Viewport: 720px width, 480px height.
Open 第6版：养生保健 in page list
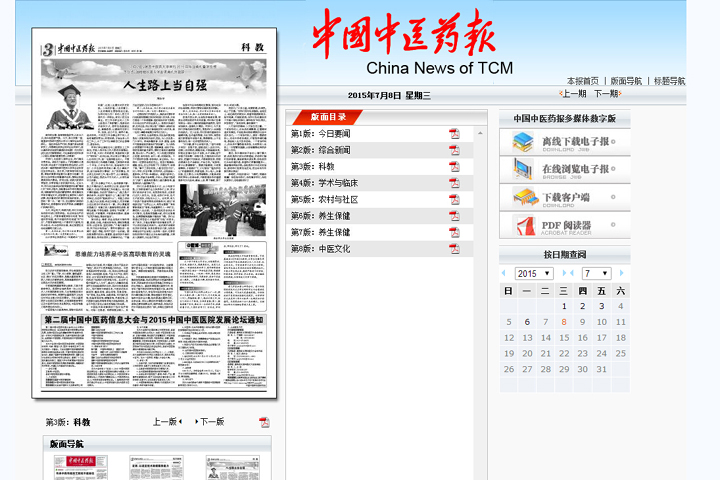coord(321,216)
